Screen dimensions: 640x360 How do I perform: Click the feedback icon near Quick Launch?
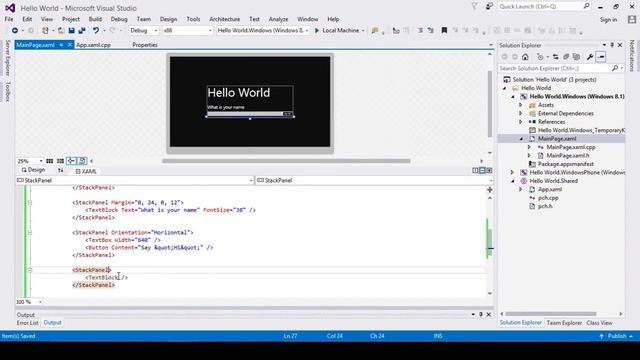click(x=489, y=6)
